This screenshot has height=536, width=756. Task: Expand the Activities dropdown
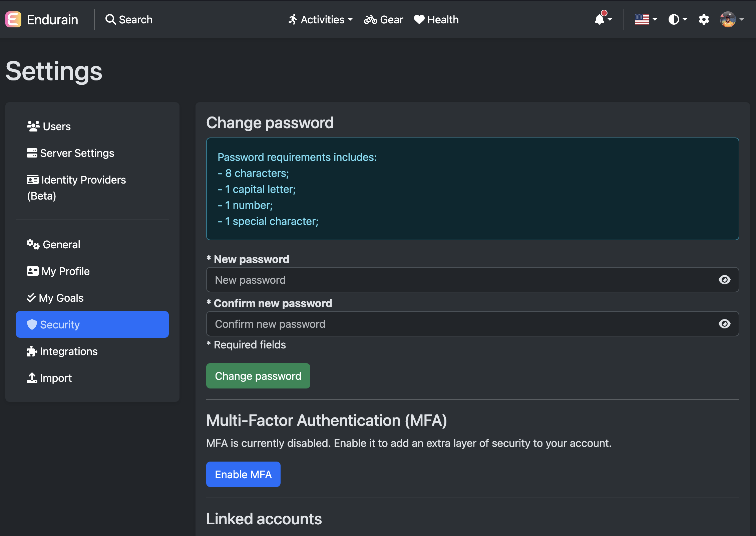tap(320, 19)
